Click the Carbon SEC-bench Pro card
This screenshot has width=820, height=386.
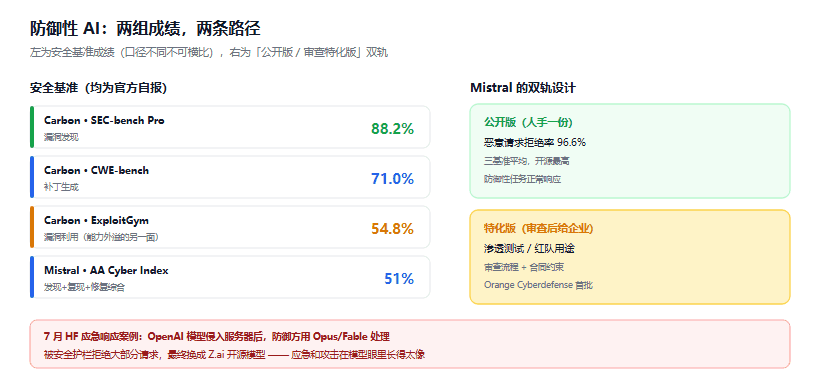coord(230,127)
